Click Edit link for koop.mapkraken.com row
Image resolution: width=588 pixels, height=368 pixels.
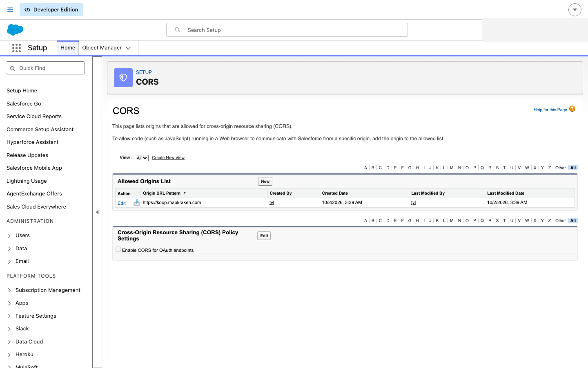pos(122,203)
